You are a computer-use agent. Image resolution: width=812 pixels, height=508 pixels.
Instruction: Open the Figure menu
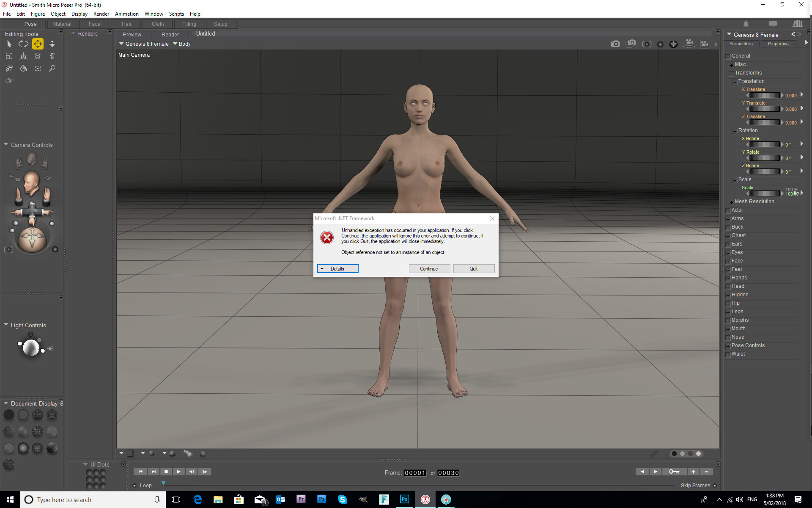coord(38,14)
